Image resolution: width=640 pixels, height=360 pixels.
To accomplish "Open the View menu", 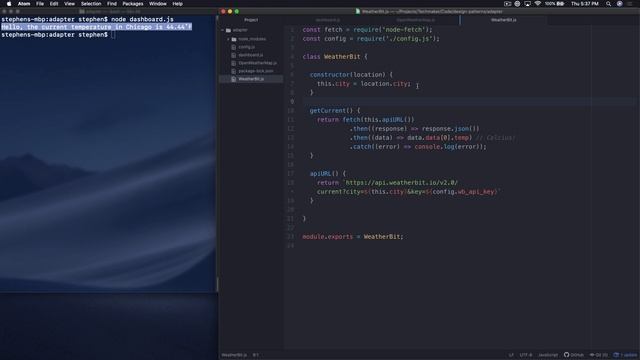I will (x=69, y=4).
